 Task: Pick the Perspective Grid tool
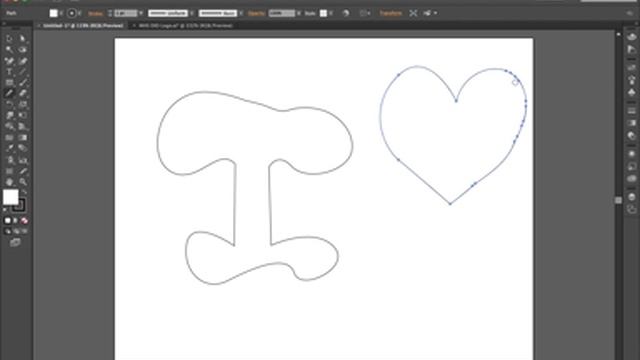pyautogui.click(x=22, y=127)
